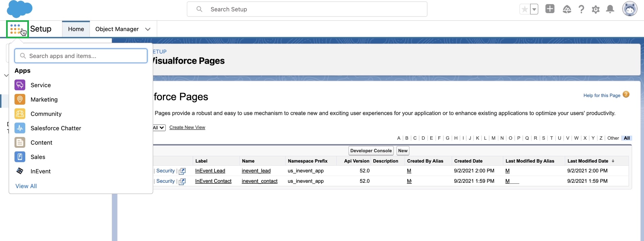Image resolution: width=644 pixels, height=241 pixels.
Task: Open the user profile avatar
Action: click(x=630, y=9)
